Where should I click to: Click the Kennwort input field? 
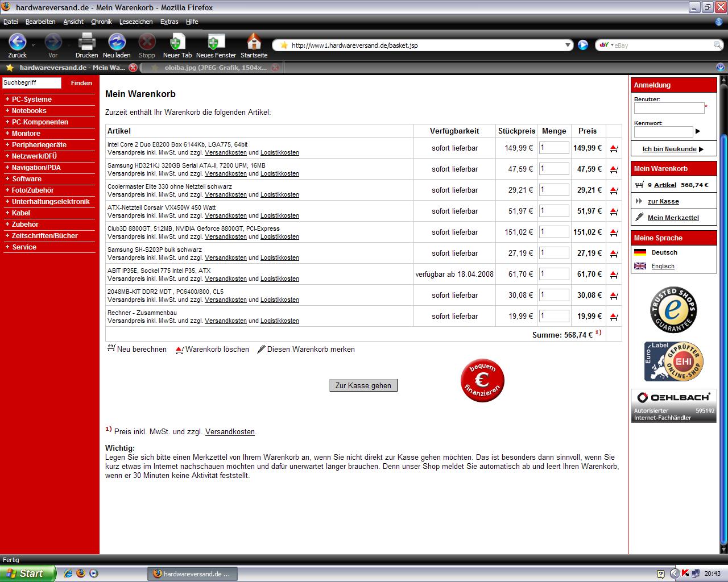click(664, 132)
